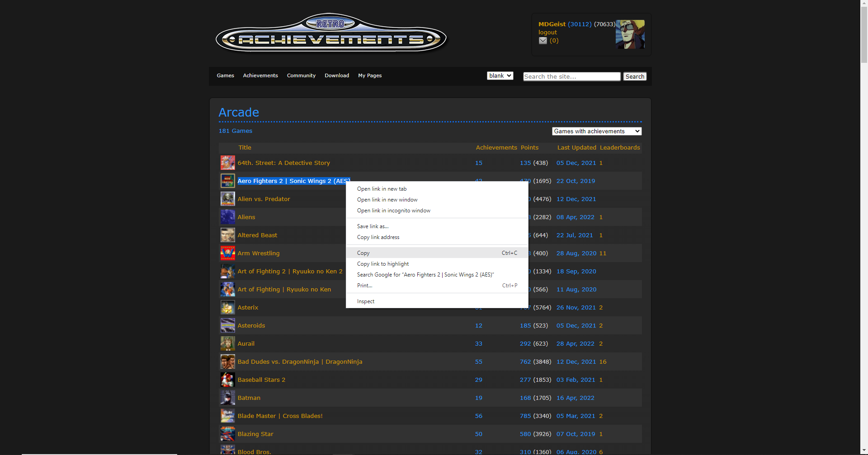This screenshot has height=455, width=868.
Task: Choose Inspect from context menu
Action: point(437,301)
